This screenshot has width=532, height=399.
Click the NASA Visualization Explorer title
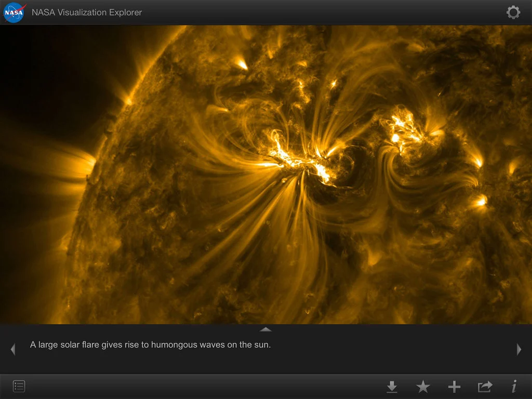87,12
